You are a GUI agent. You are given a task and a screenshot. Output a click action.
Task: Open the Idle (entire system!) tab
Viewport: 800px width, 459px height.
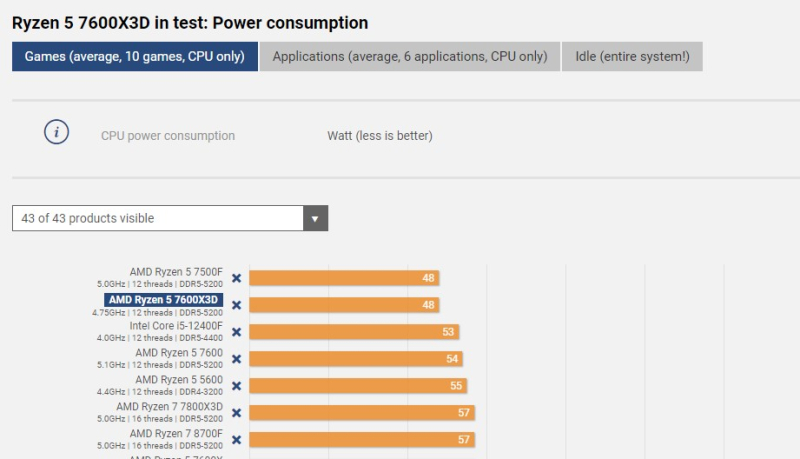click(632, 57)
